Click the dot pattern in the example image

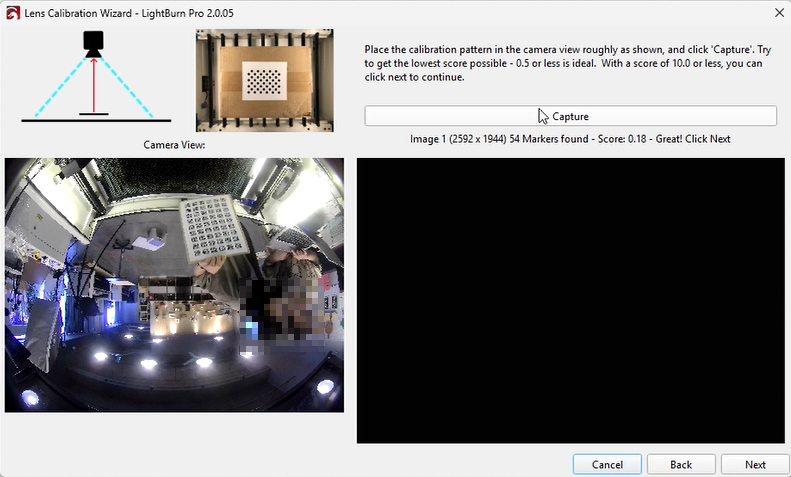point(265,78)
